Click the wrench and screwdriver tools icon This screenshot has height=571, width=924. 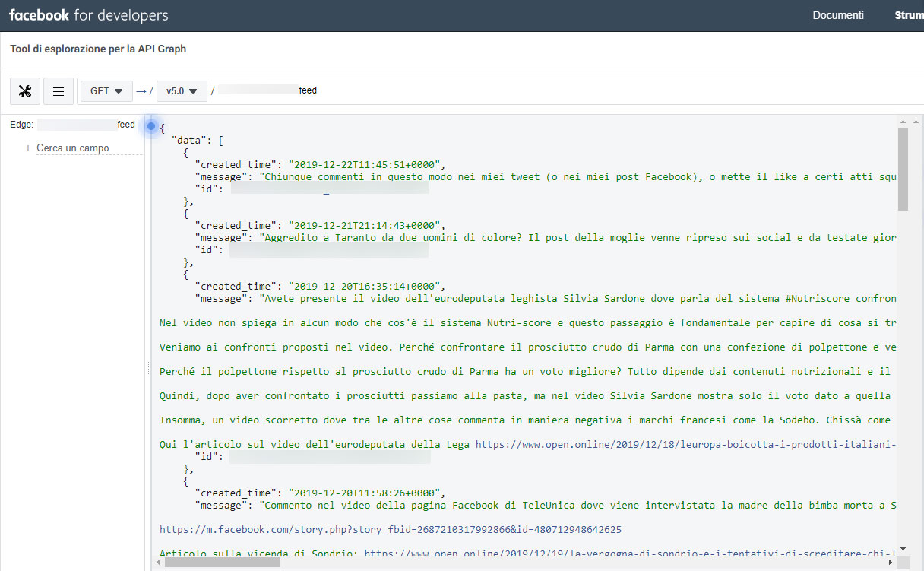coord(25,91)
